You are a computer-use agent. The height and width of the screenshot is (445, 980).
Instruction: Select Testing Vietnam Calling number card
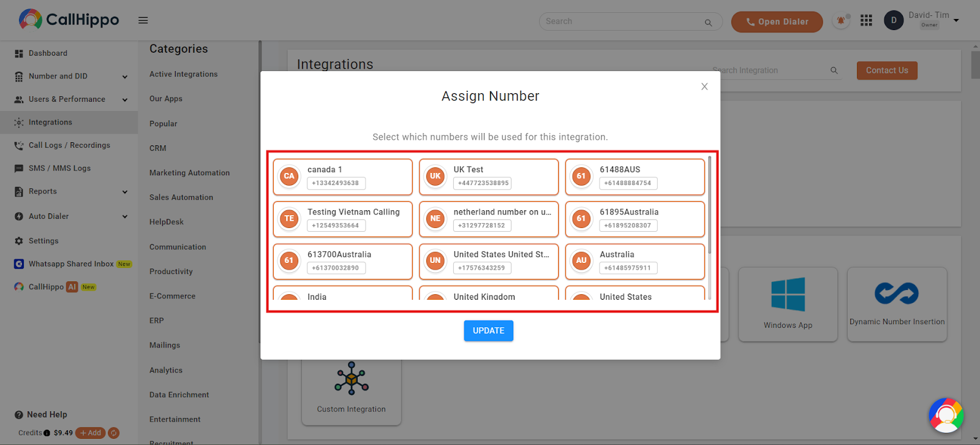click(x=343, y=219)
